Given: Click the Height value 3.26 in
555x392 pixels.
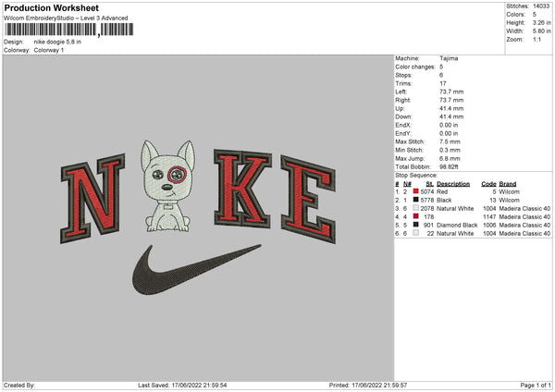Looking at the screenshot, I should click(x=541, y=22).
